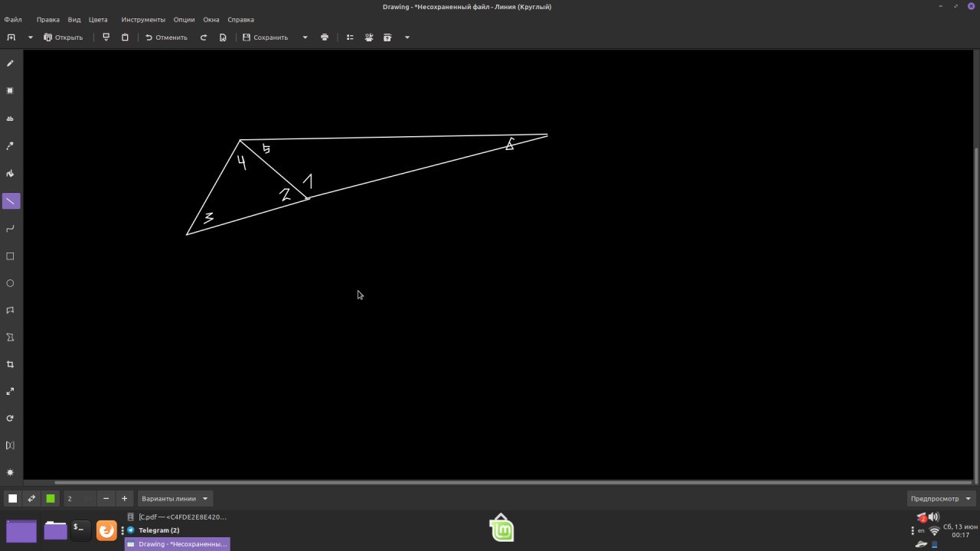Click the Отменить (Undo) button
The height and width of the screenshot is (551, 980).
pos(167,37)
